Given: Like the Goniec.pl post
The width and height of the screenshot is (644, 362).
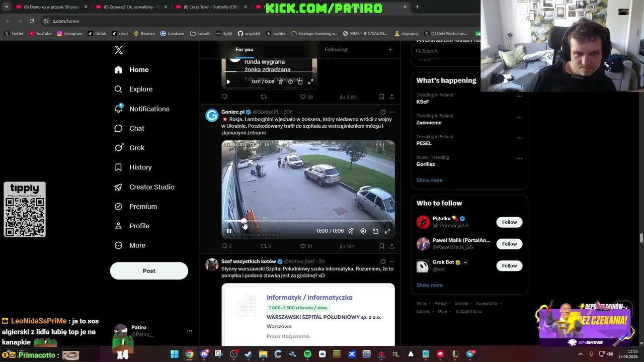Looking at the screenshot, I should click(306, 246).
